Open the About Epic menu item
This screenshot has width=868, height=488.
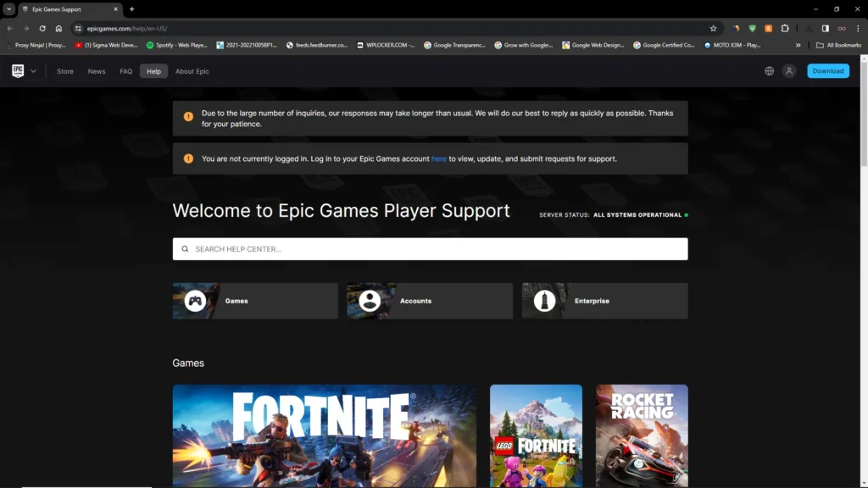[x=192, y=71]
